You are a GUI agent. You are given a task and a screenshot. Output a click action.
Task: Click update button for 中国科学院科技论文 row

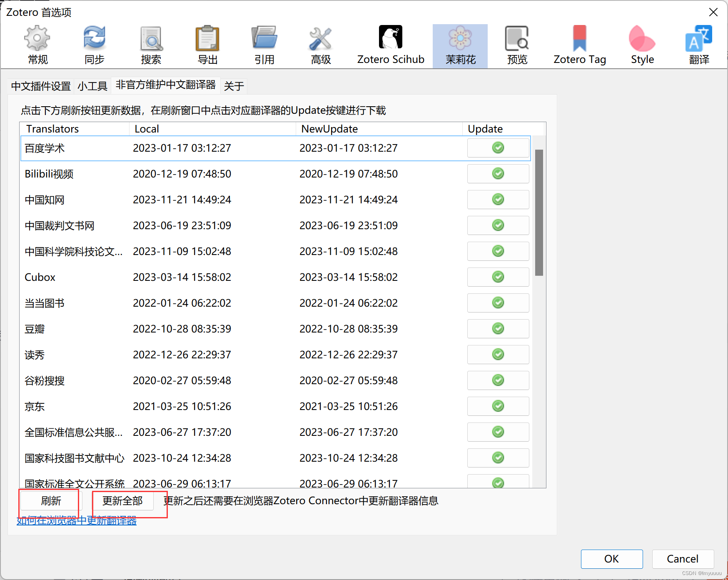(498, 251)
